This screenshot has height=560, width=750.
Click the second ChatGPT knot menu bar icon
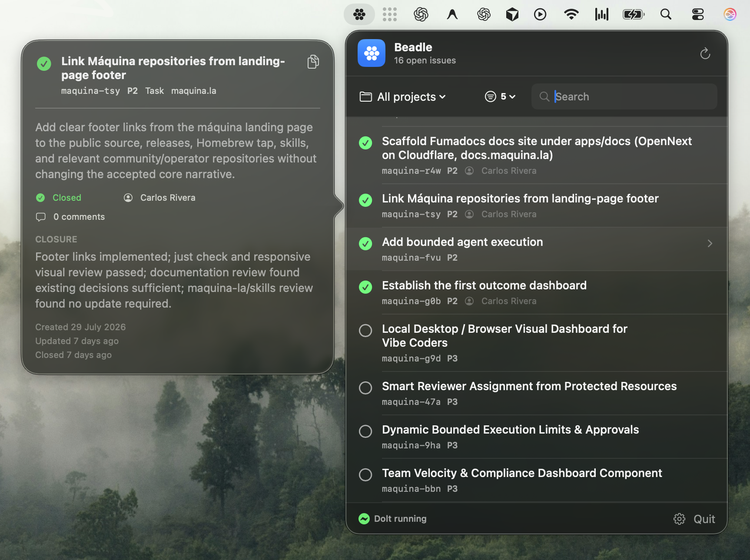[484, 14]
